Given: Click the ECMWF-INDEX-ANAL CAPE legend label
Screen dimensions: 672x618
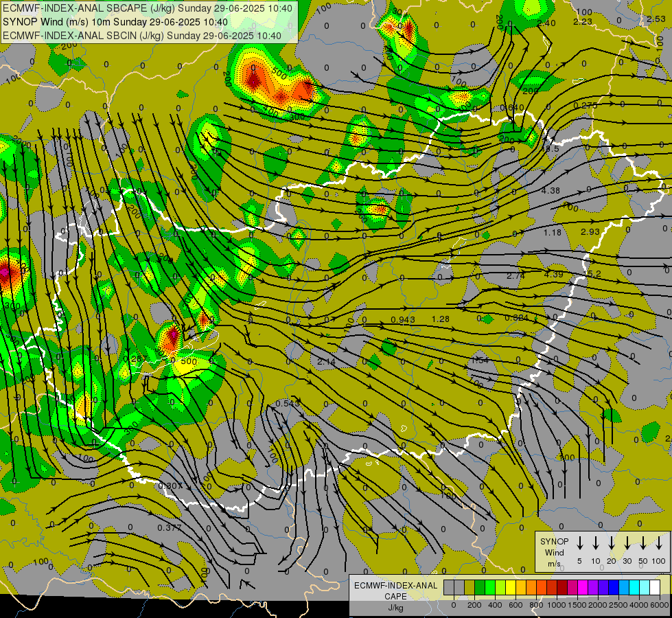Looking at the screenshot, I should [x=395, y=591].
